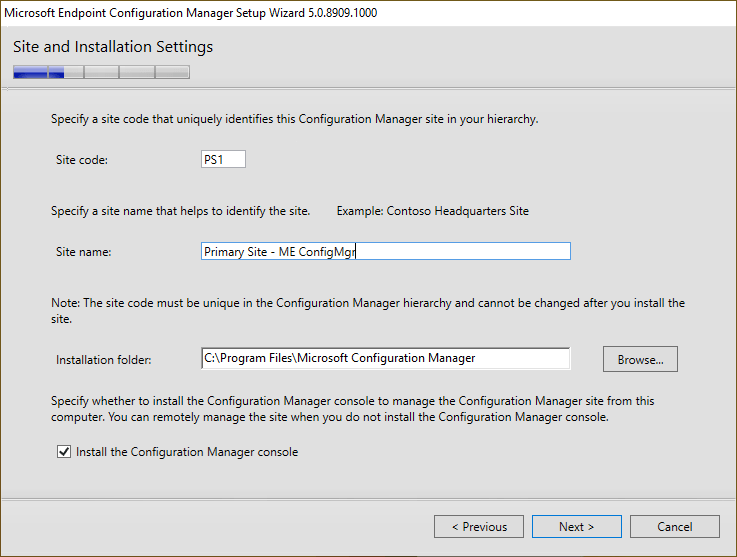Click the first filled progress bar segment
Screen dimensions: 737x557
[x=30, y=72]
